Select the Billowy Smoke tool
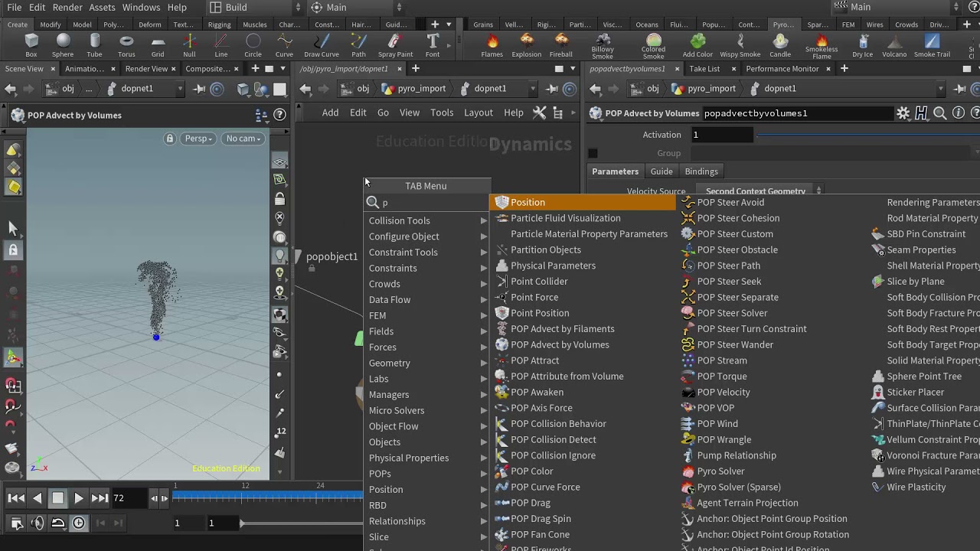The width and height of the screenshot is (980, 551). [x=603, y=46]
